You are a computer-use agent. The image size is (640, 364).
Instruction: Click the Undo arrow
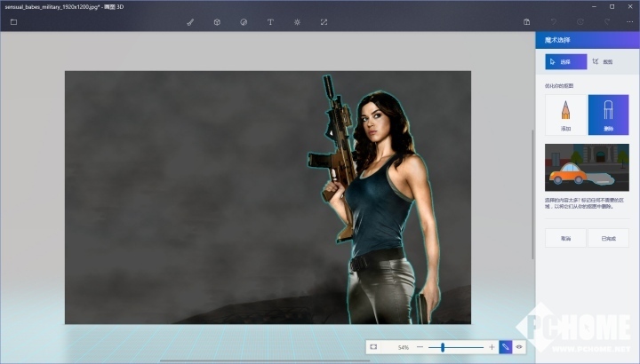(554, 22)
